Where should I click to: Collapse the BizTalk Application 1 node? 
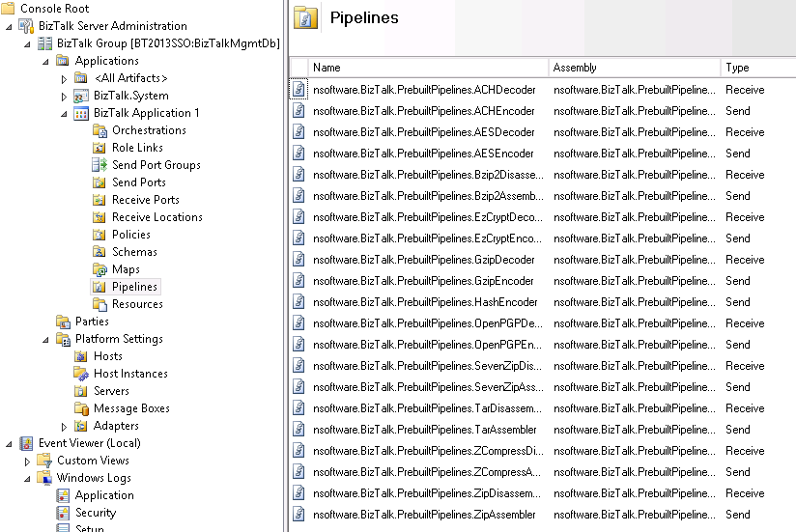coord(64,114)
